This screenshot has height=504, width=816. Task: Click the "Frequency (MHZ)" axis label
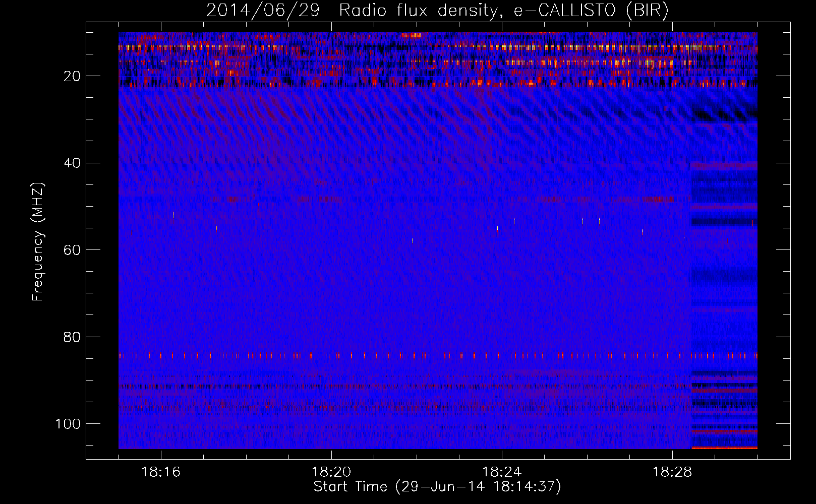pos(38,242)
